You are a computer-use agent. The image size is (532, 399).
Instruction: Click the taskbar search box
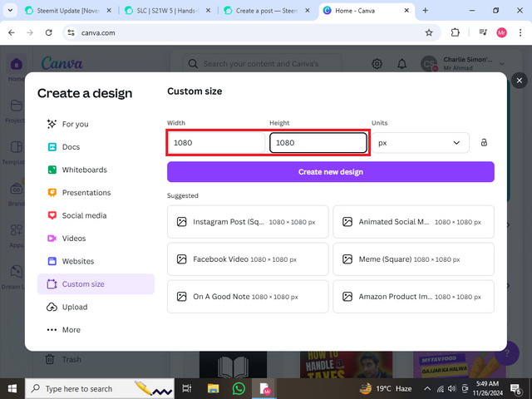(100, 389)
